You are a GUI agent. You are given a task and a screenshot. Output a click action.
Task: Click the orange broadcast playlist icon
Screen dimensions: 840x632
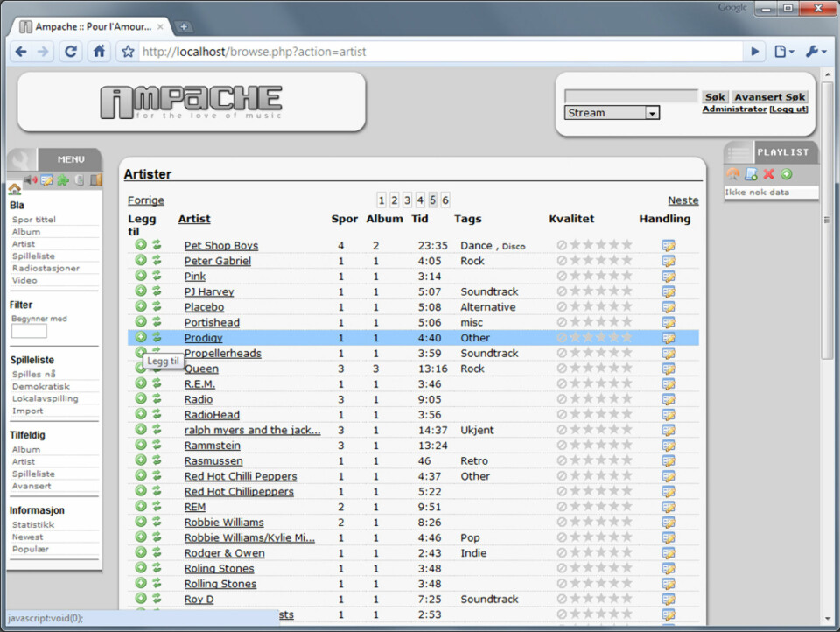click(x=733, y=173)
